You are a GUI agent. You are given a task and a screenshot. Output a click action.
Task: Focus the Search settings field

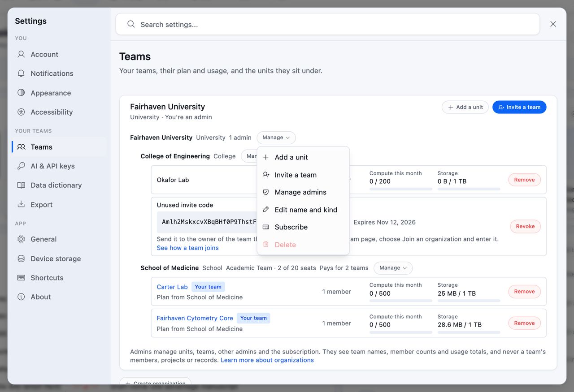point(327,24)
